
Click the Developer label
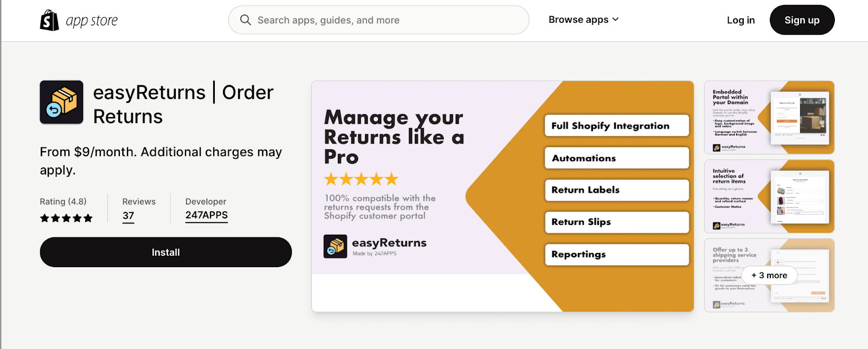[x=206, y=202]
